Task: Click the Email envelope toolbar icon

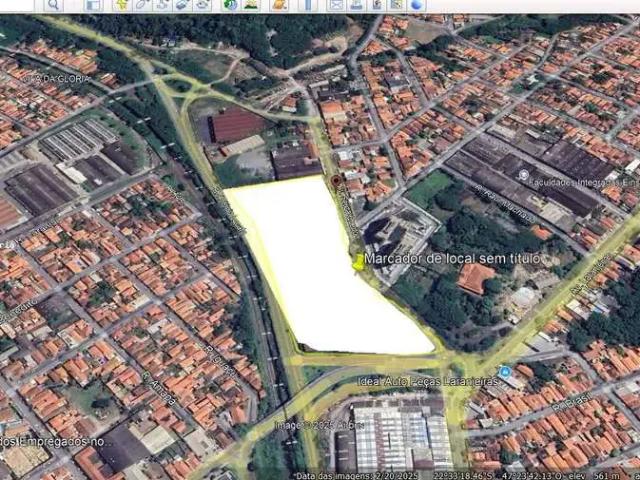Action: [336, 5]
